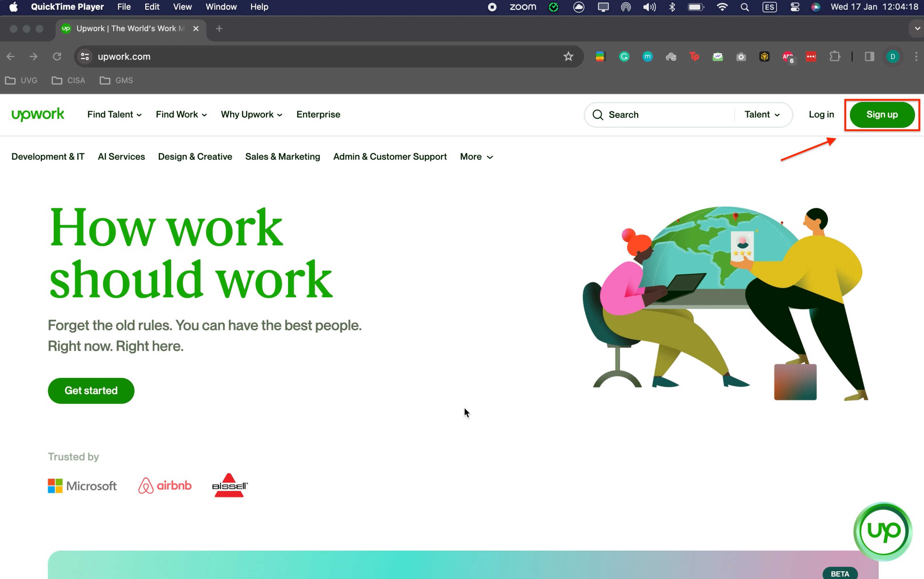Open the Help menu in the menu bar

click(259, 7)
